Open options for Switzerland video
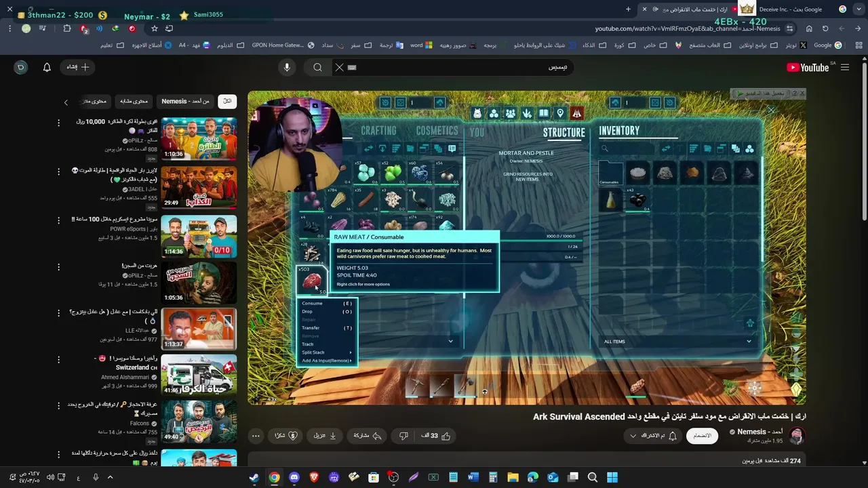Image resolution: width=868 pixels, height=488 pixels. (x=58, y=359)
